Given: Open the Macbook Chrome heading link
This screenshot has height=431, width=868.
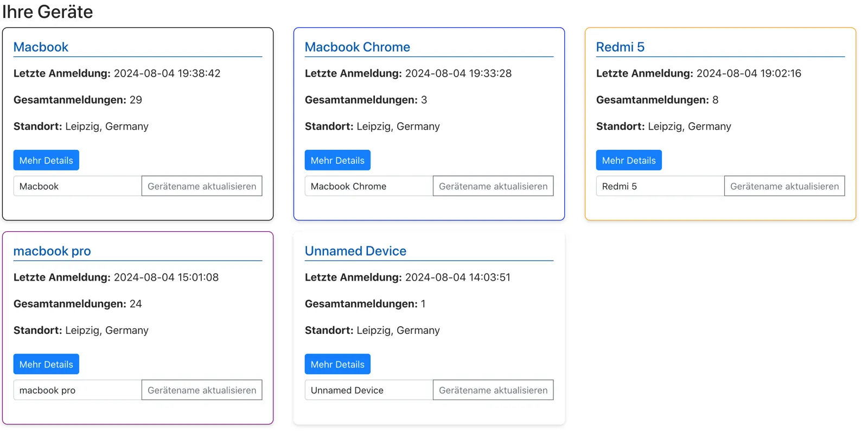Looking at the screenshot, I should (x=357, y=47).
